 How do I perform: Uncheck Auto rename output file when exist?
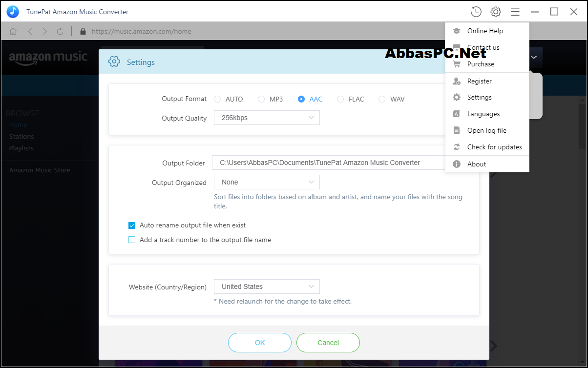click(132, 225)
